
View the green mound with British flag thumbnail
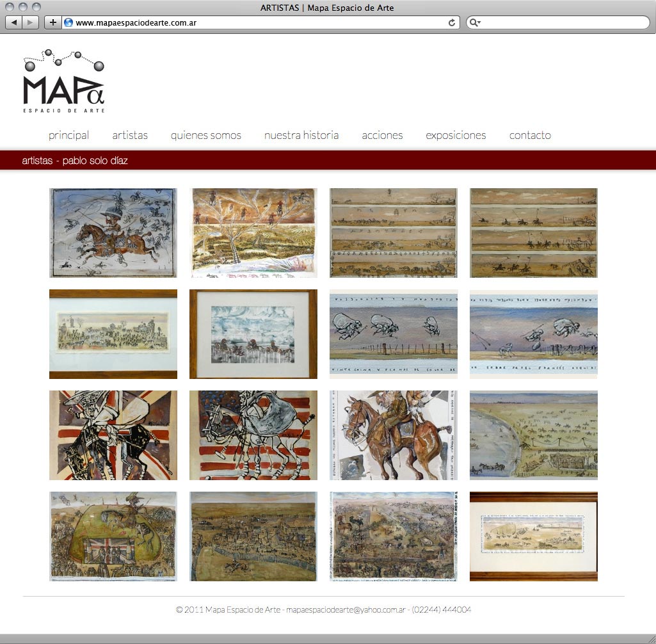[113, 536]
